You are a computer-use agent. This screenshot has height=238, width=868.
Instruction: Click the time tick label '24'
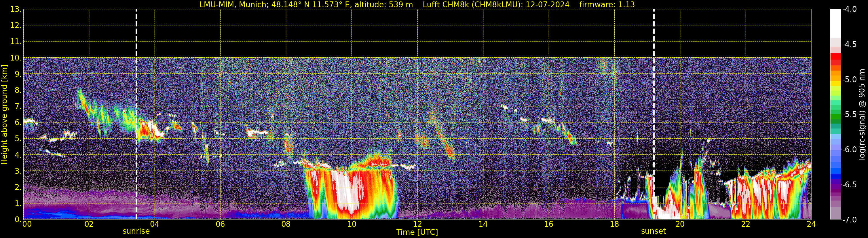click(x=811, y=224)
